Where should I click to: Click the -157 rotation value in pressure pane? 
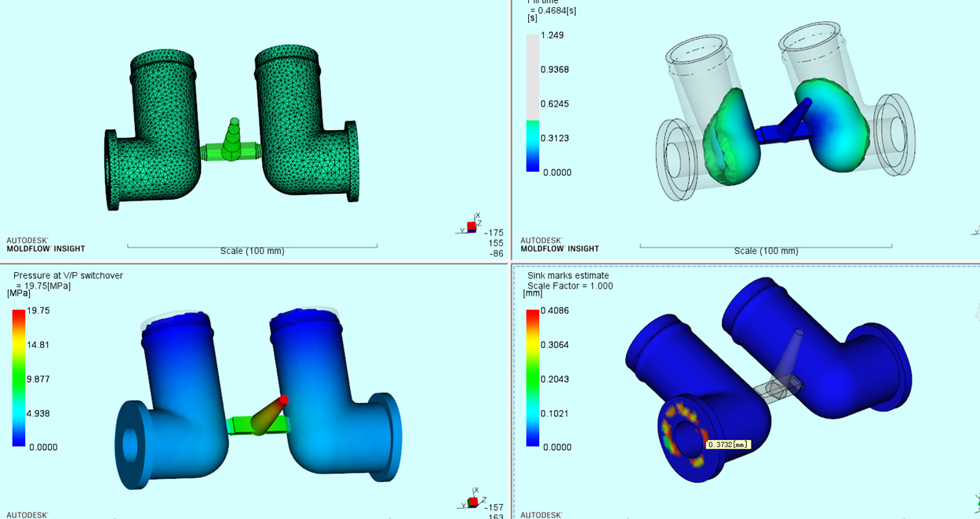tap(494, 507)
